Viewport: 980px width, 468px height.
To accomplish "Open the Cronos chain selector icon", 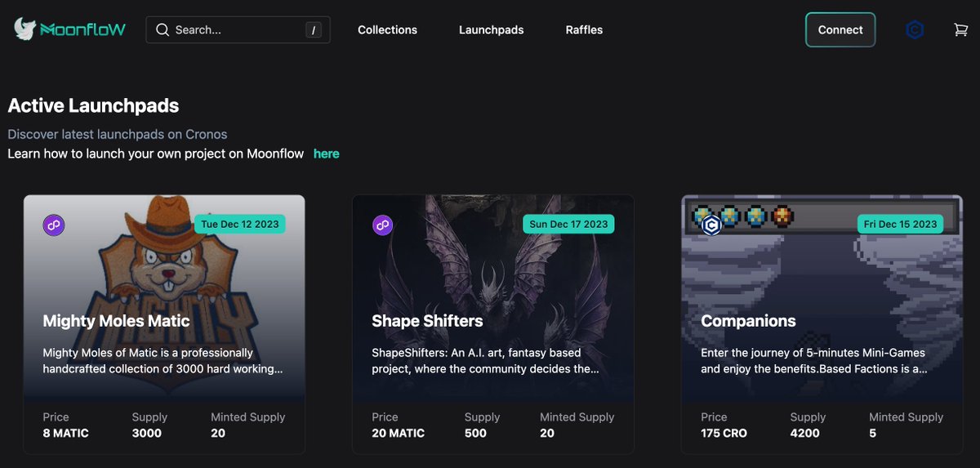I will (x=915, y=30).
